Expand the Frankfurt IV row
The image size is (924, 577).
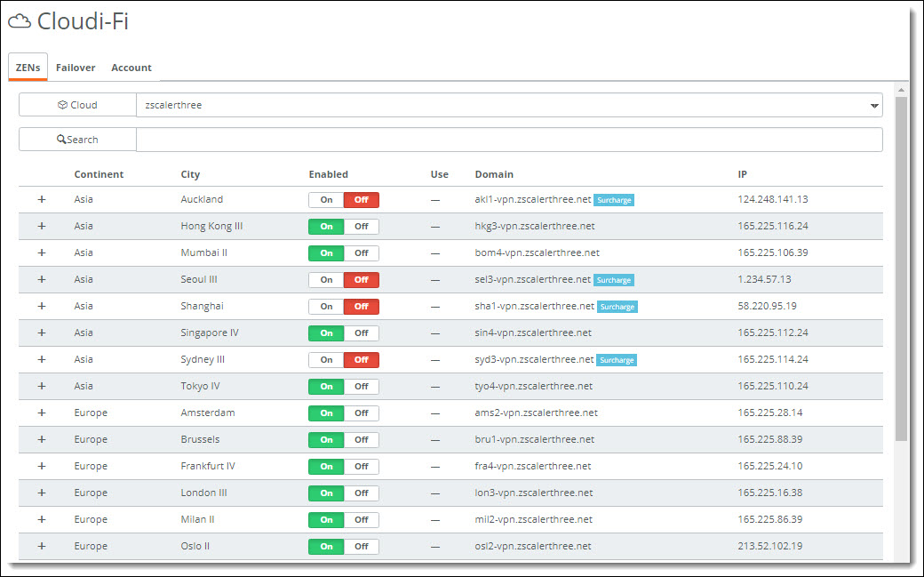[42, 466]
